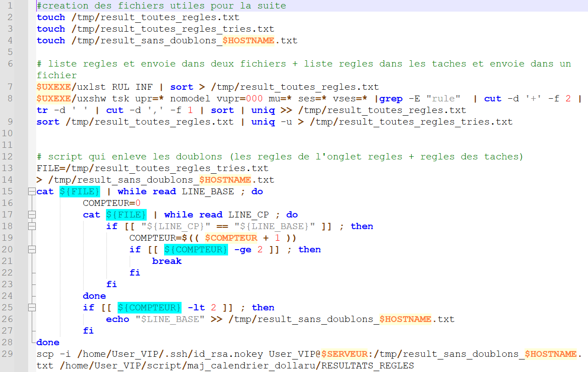The height and width of the screenshot is (372, 588).
Task: Click the 'scp' command on line 29
Action: point(45,354)
